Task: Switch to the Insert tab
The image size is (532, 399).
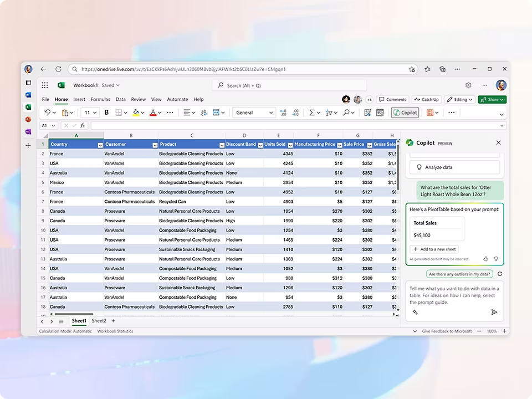Action: 79,99
